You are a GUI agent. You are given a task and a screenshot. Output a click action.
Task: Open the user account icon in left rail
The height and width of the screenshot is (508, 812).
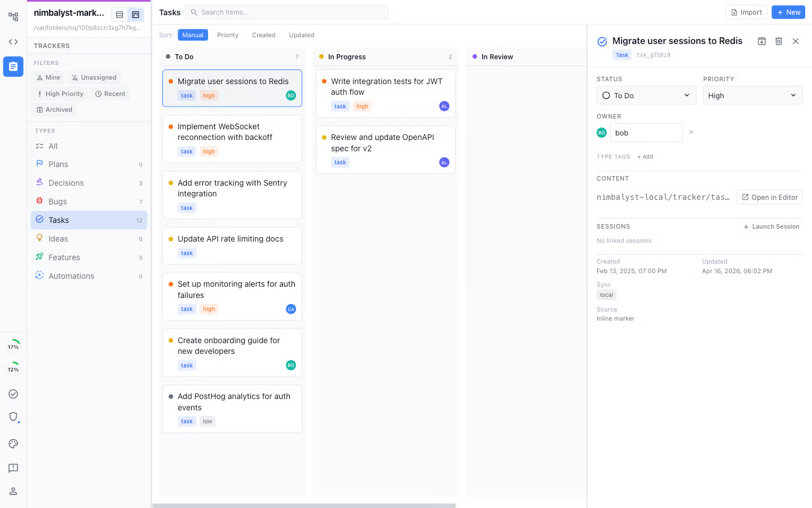pos(13,491)
